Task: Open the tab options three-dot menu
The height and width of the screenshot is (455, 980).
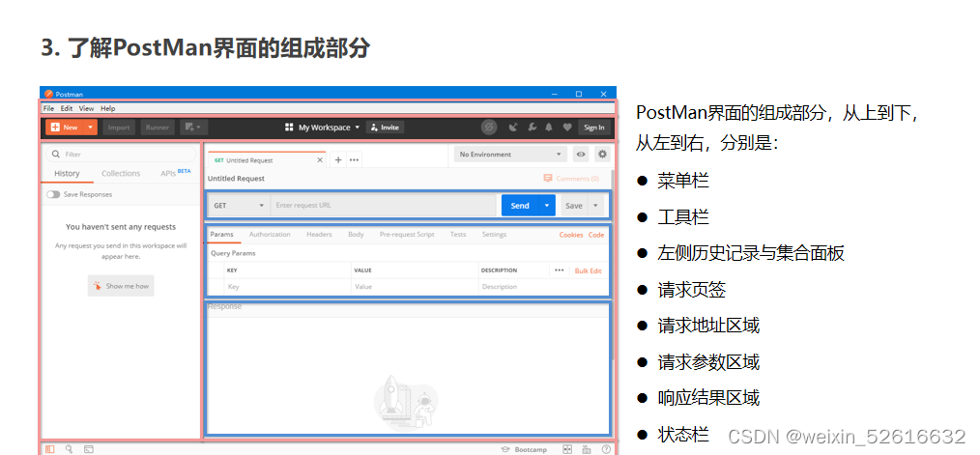Action: [354, 160]
